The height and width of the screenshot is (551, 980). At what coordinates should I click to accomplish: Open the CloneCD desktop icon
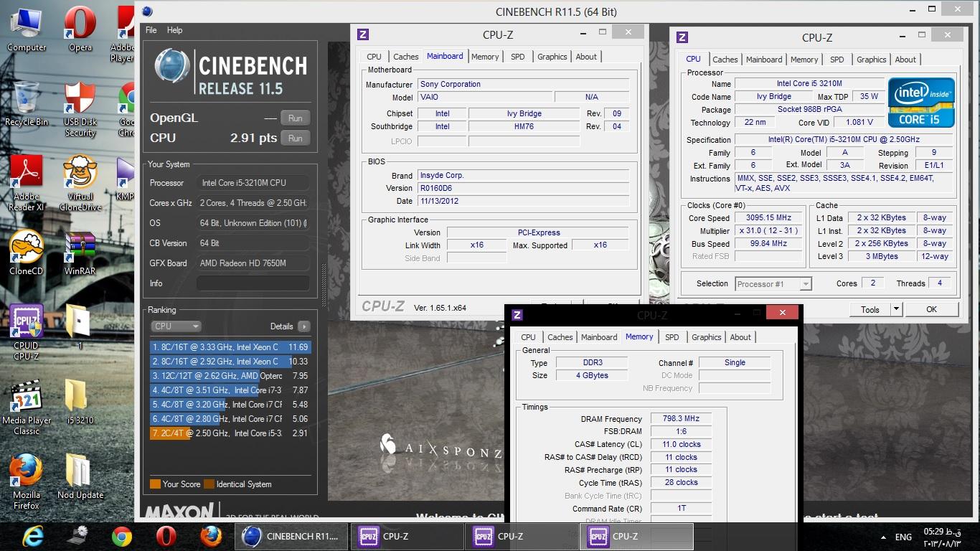(x=27, y=253)
